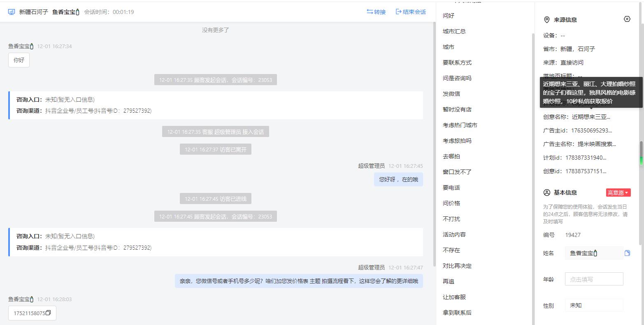Click the 广告主名称 value 提米映画搜索...
Viewport: 644px width, 325px height.
tap(597, 144)
